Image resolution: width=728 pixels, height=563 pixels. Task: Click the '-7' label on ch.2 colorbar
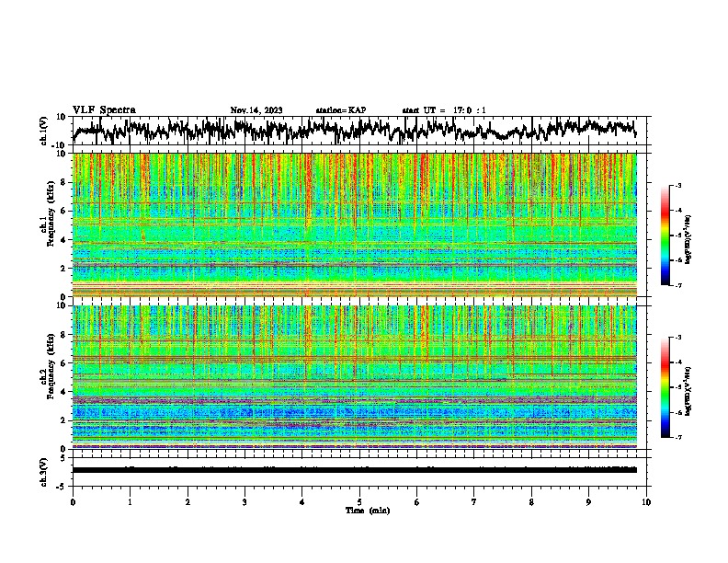(678, 437)
